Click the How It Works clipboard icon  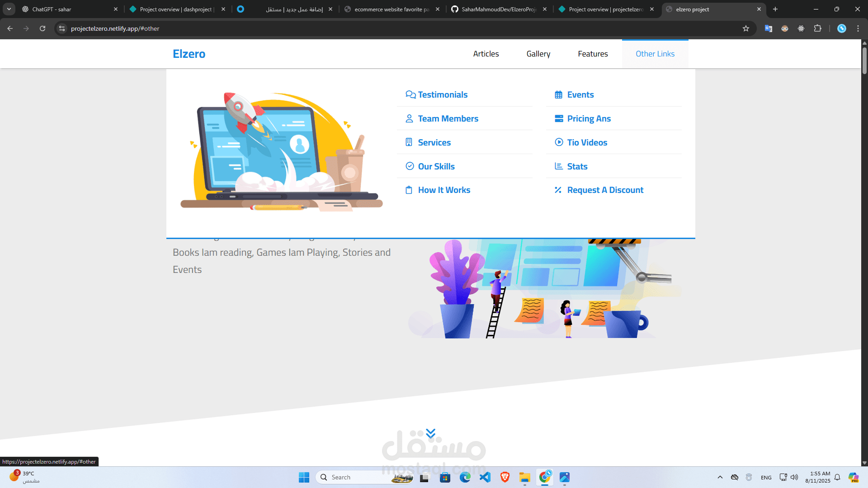[x=409, y=190]
